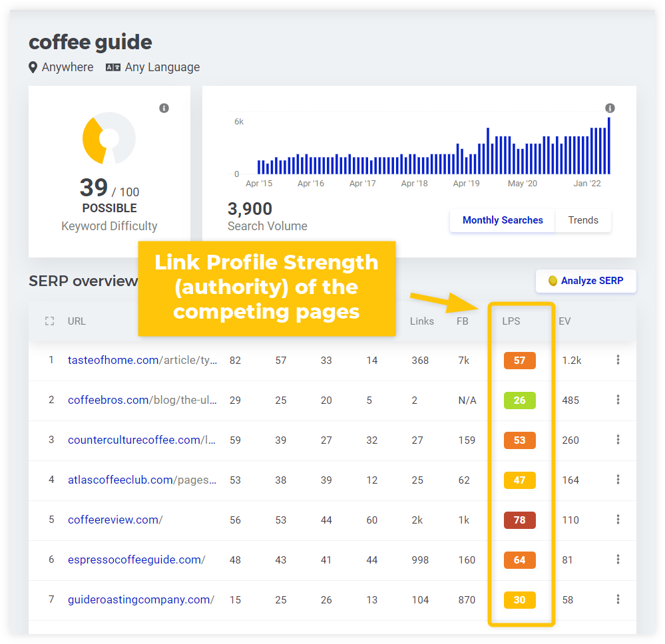Click the expand icon beside the URL header
The width and height of the screenshot is (665, 644).
pos(50,321)
